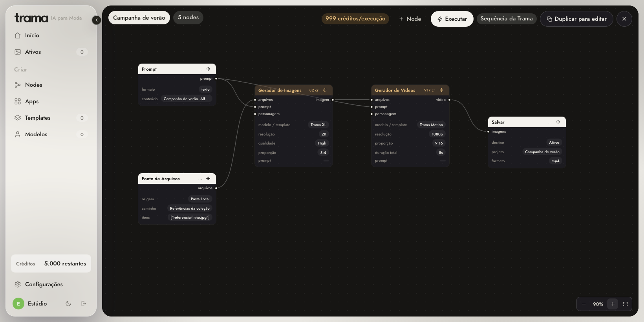This screenshot has height=322, width=644.
Task: Click move handle on Gerador de Imagens
Action: pos(325,90)
